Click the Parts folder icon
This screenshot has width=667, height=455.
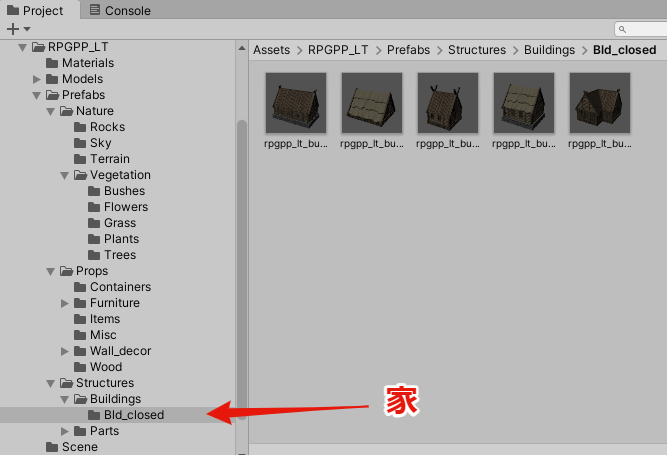(80, 431)
